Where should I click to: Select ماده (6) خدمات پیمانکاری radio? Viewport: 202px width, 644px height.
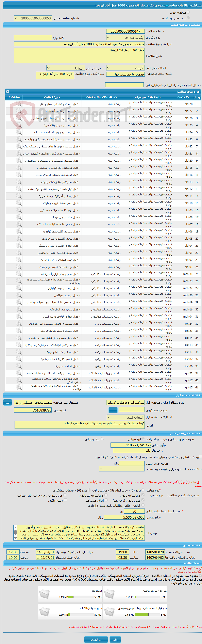89,490
